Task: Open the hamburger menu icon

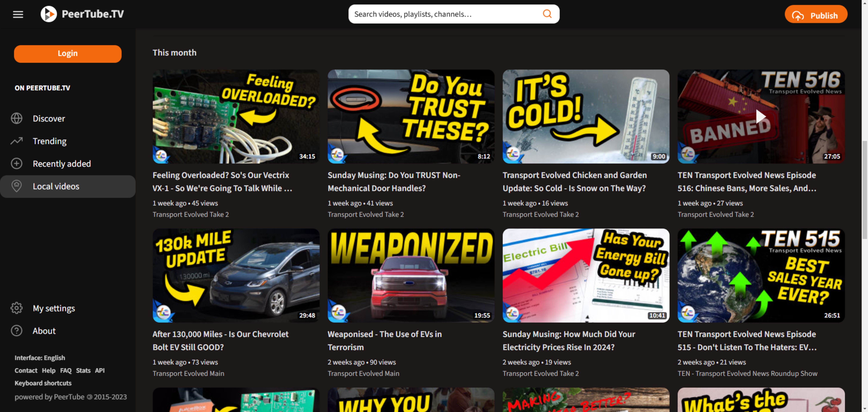Action: (x=18, y=14)
